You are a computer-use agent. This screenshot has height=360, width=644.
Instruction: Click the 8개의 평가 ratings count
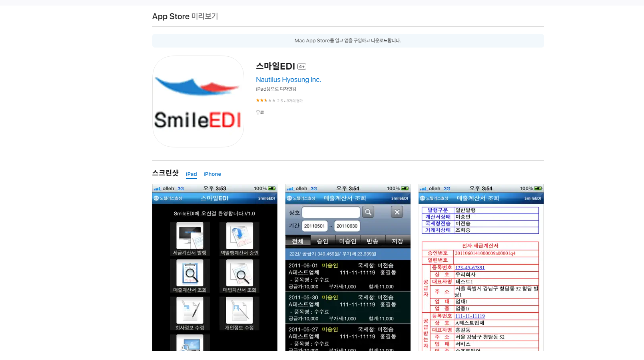point(295,101)
